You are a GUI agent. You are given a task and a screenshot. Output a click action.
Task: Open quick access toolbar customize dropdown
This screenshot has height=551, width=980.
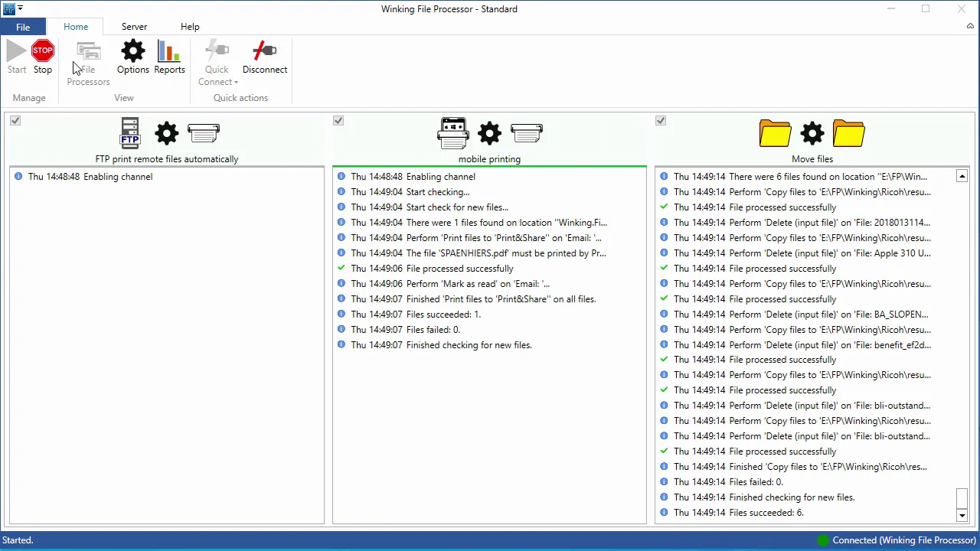(21, 8)
